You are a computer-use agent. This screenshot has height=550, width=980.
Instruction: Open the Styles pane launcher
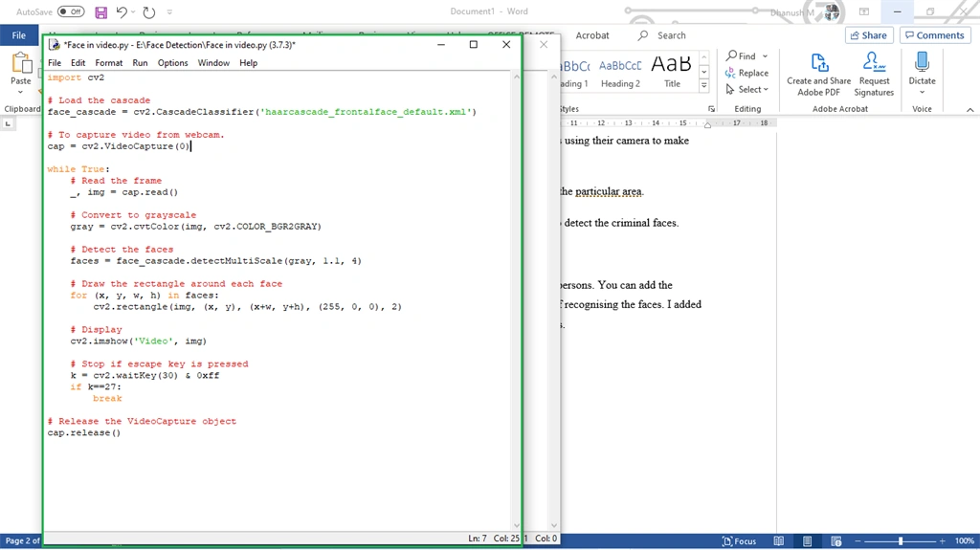coord(711,109)
